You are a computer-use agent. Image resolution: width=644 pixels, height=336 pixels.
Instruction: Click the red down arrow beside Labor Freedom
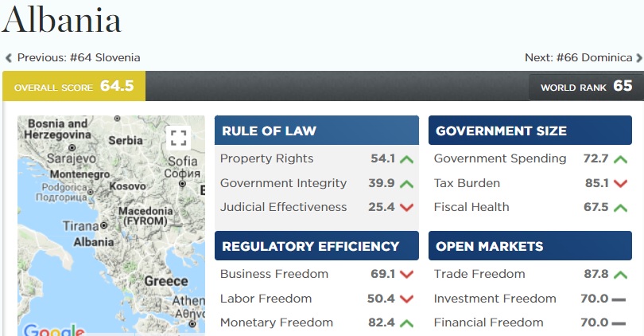tap(407, 299)
